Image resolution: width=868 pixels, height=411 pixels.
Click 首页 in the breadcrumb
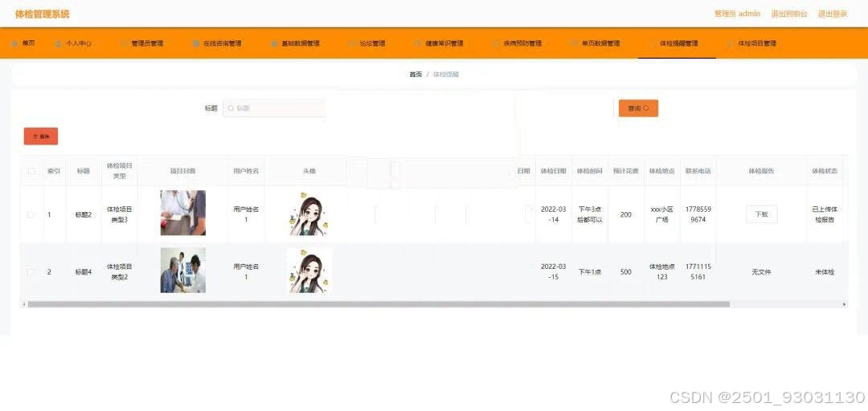pos(416,74)
